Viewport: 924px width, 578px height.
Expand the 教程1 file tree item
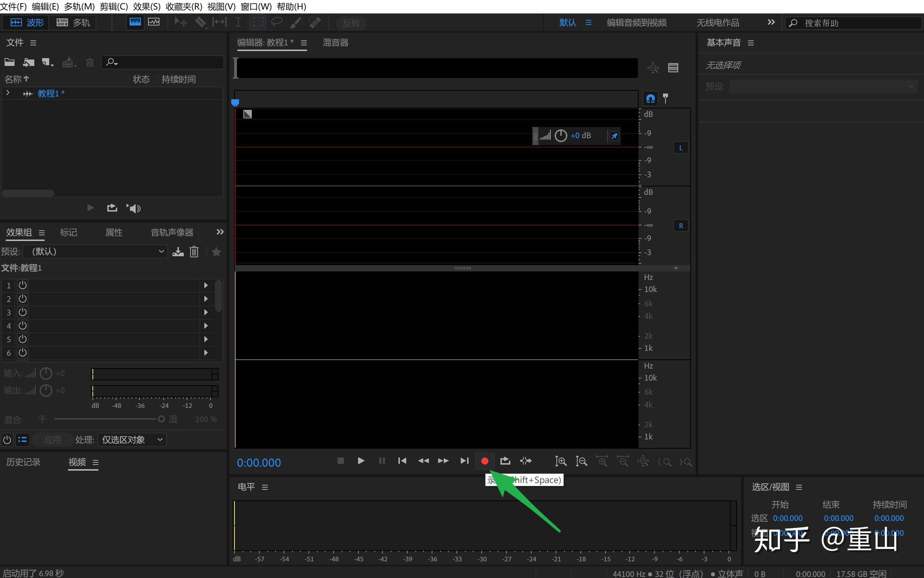tap(8, 93)
